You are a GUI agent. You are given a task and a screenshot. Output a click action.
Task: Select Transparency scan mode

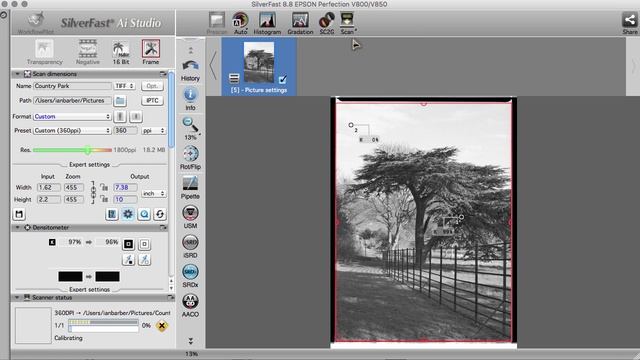(44, 52)
